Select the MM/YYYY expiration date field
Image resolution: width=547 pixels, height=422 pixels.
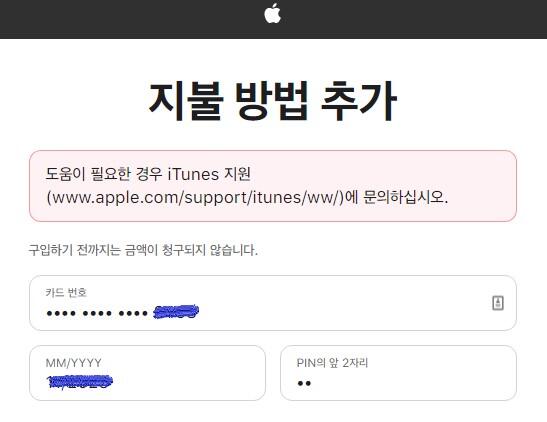(x=147, y=373)
